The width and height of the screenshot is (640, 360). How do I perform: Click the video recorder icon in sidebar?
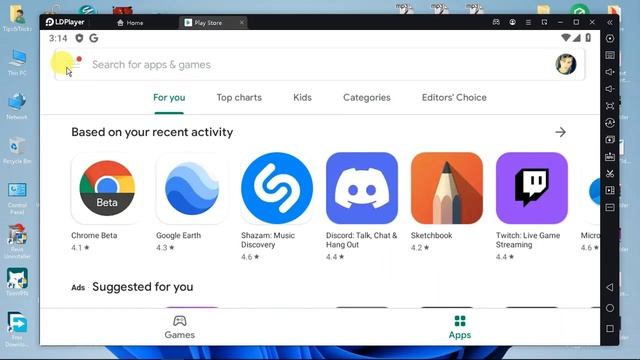[x=610, y=191]
